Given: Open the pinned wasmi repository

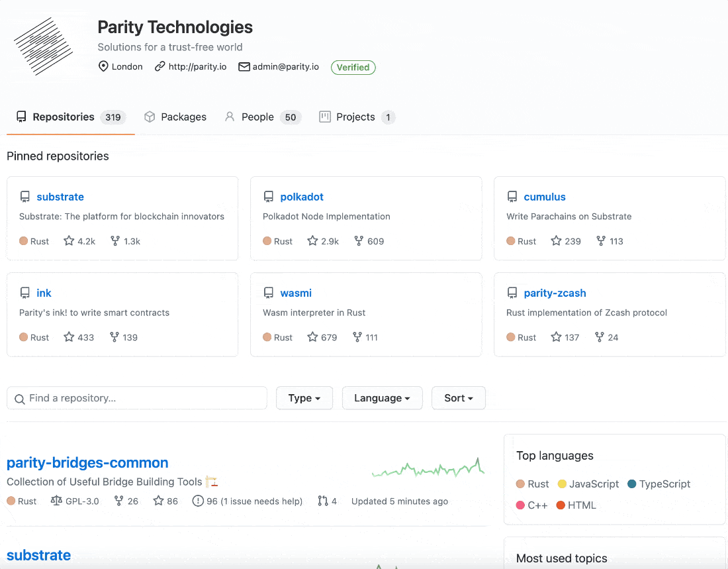Looking at the screenshot, I should click(x=296, y=293).
